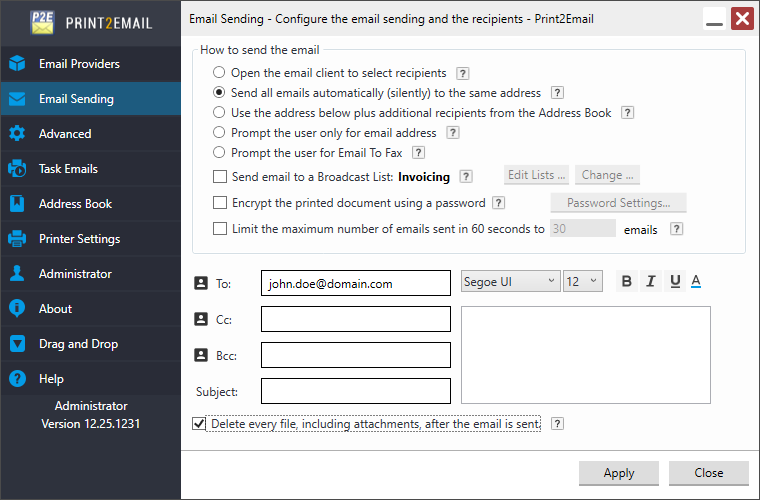Click the Email Sending envelope icon
The width and height of the screenshot is (760, 500).
pyautogui.click(x=17, y=99)
